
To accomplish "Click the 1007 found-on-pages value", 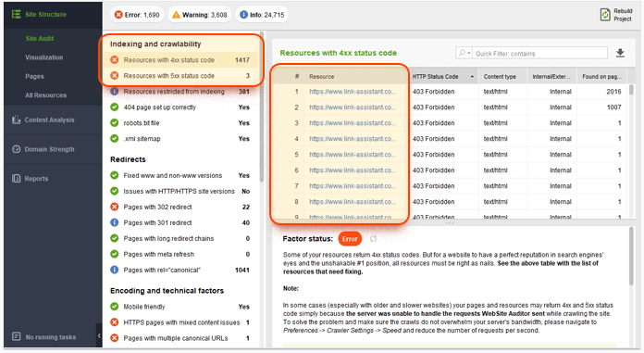I will pos(613,107).
